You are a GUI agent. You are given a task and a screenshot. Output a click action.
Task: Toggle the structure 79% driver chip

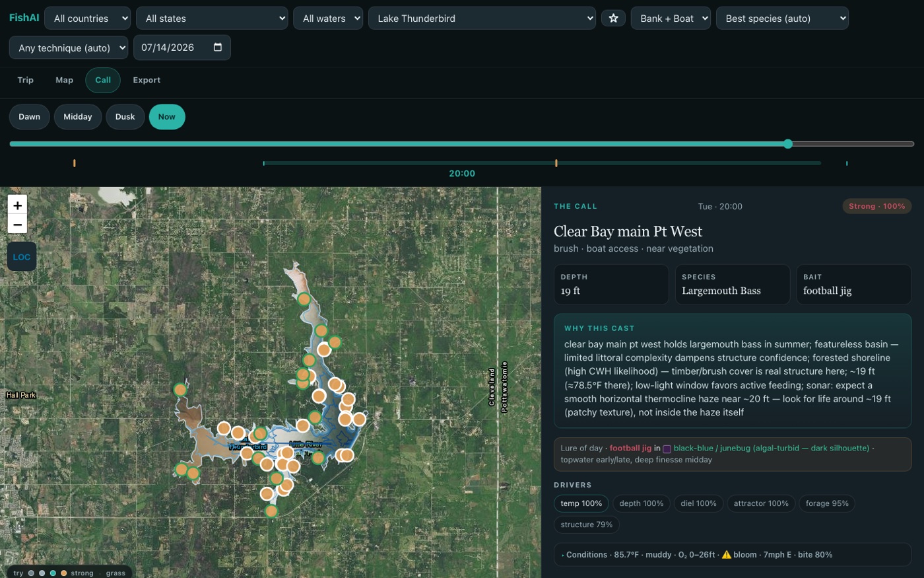click(x=587, y=524)
